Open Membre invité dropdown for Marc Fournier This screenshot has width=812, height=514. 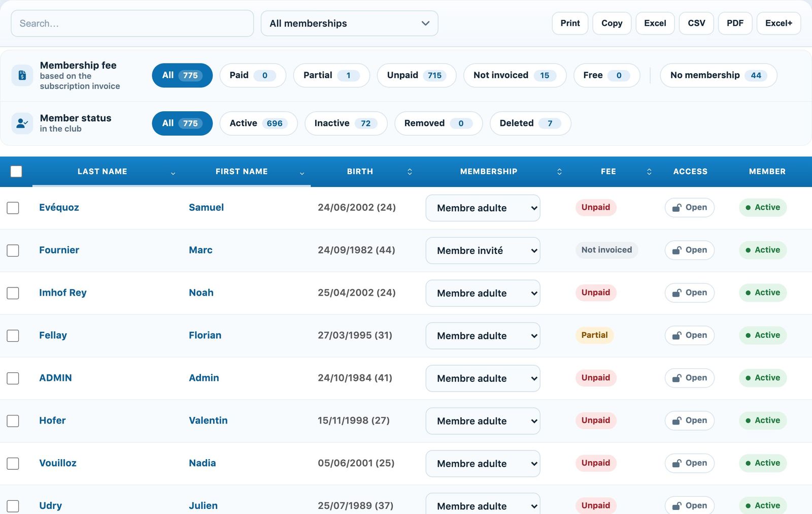coord(483,250)
